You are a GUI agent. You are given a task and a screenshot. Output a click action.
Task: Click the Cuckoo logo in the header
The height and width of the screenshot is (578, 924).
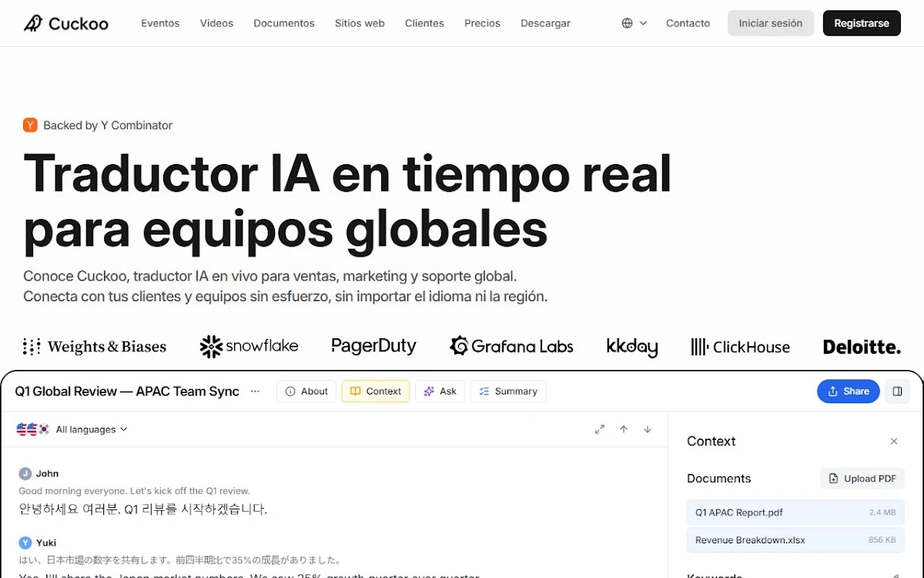pos(65,23)
